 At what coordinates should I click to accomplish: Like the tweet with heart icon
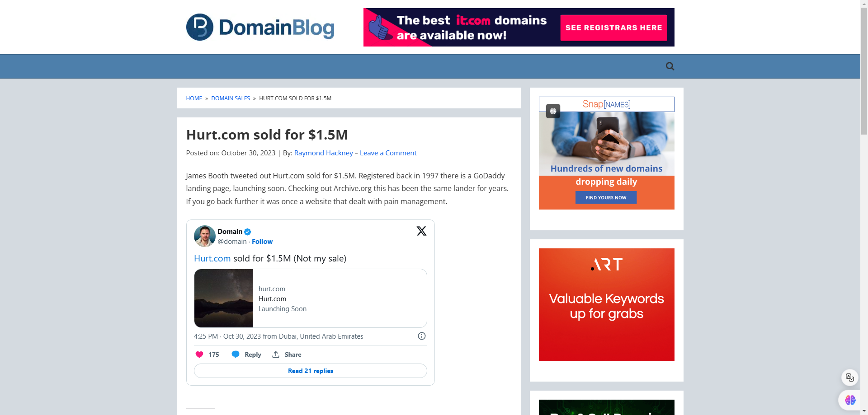click(x=199, y=354)
